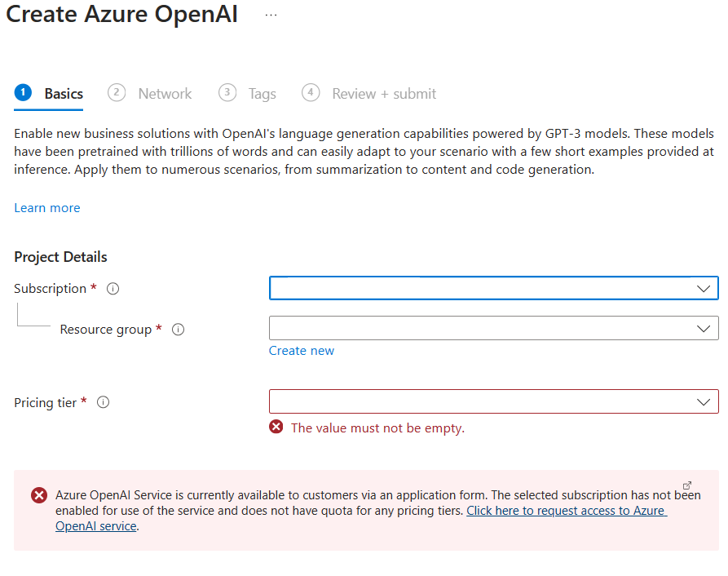Open the ellipsis menu beside Create Azure OpenAI
728x576 pixels.
tap(271, 16)
